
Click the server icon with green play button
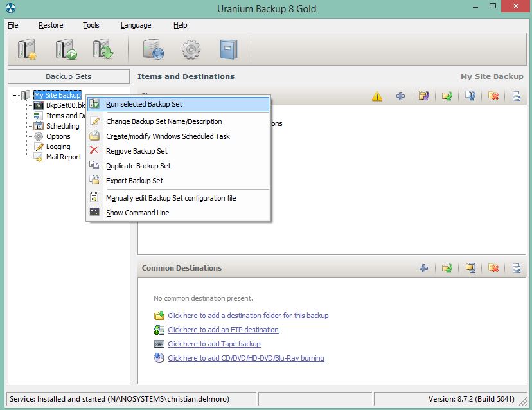66,49
